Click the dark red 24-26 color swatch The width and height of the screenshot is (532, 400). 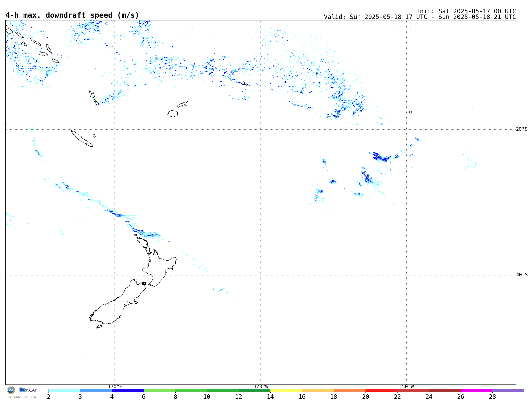tap(445, 391)
